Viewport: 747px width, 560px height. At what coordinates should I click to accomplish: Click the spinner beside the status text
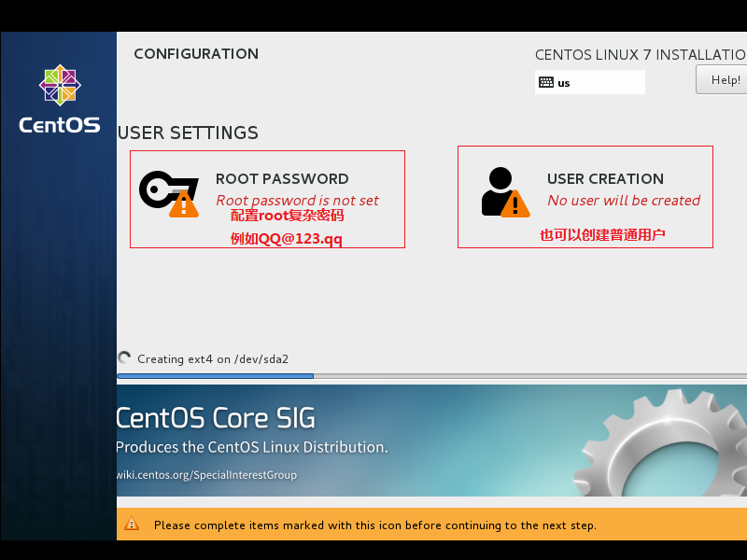[x=122, y=357]
